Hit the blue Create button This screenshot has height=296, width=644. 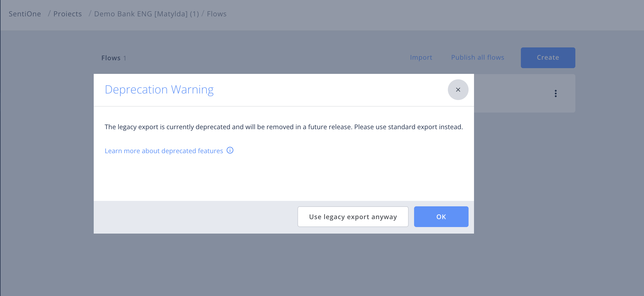548,58
